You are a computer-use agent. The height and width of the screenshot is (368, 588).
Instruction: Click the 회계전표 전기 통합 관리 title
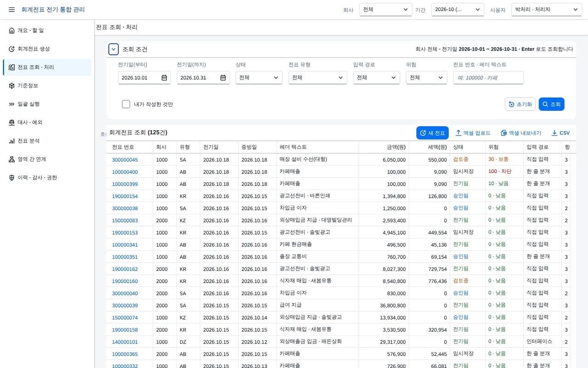(53, 10)
